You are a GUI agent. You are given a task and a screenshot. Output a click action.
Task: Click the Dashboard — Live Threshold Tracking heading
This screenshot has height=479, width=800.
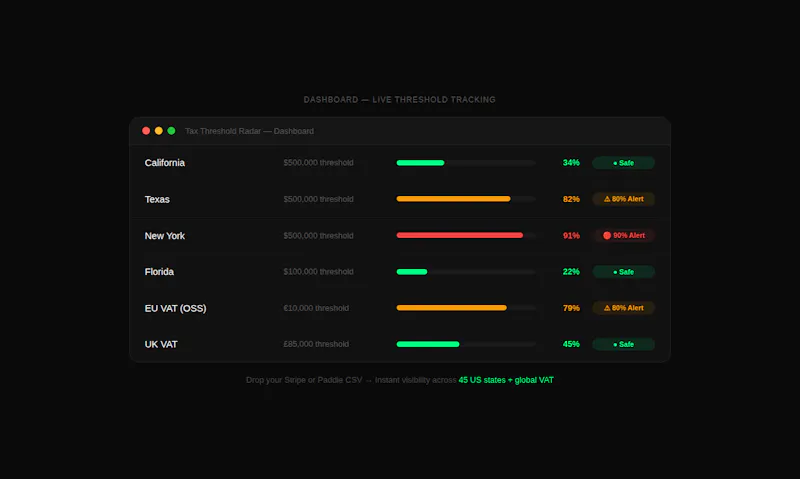399,99
